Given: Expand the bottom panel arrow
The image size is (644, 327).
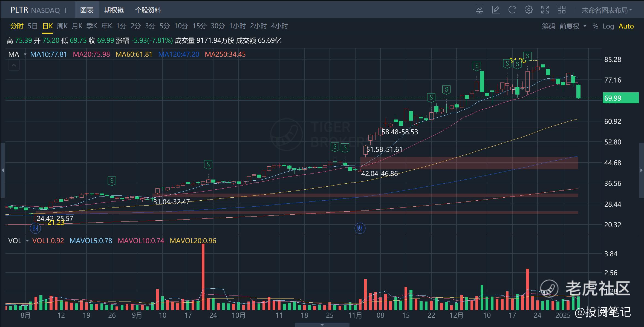Looking at the screenshot, I should tap(322, 325).
